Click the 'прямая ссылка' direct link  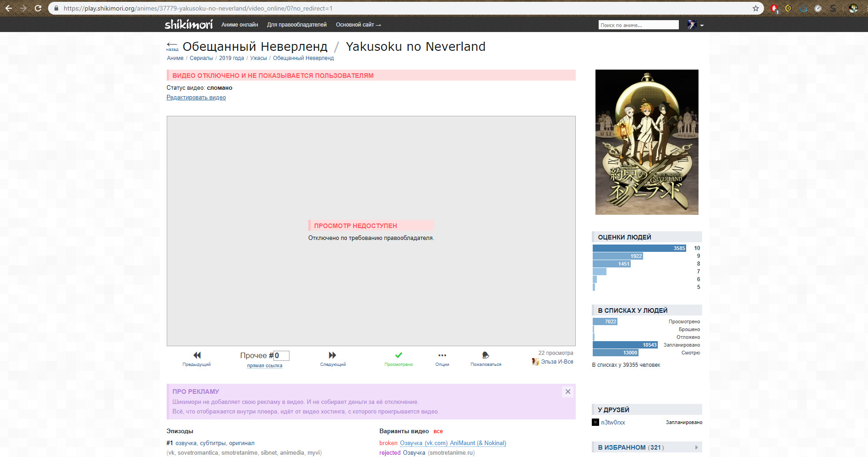click(264, 365)
